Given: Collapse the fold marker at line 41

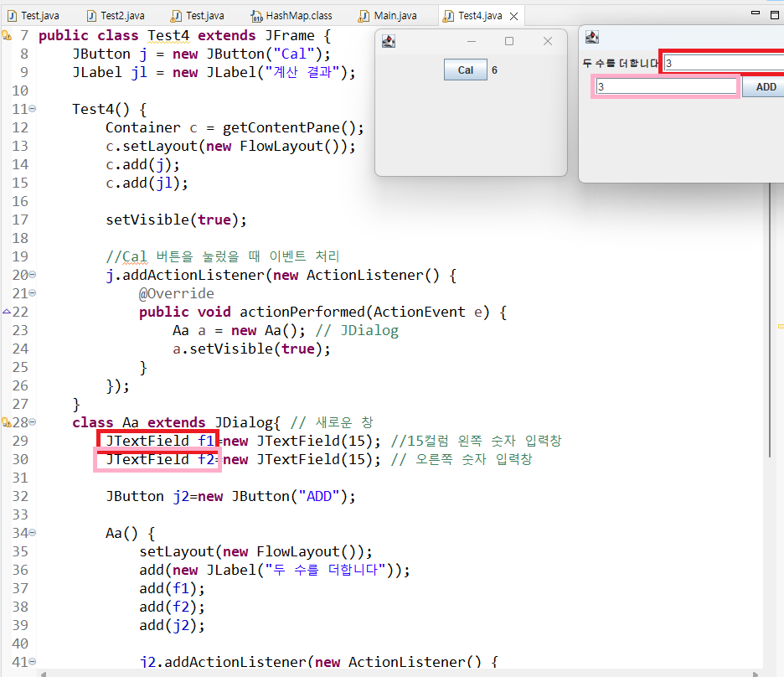Looking at the screenshot, I should (33, 662).
